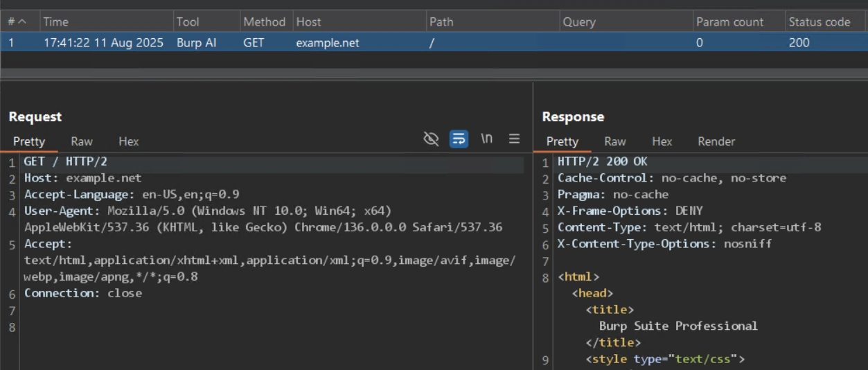Click Host: example.net request header
The height and width of the screenshot is (370, 868).
(x=82, y=178)
